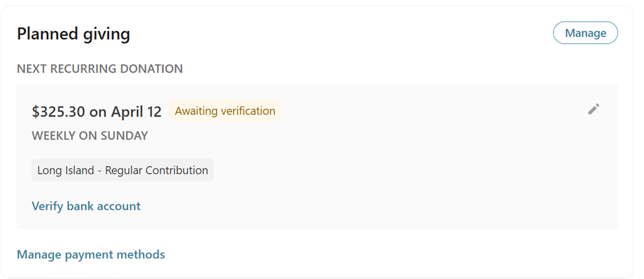The image size is (644, 279).
Task: Start bank account verification
Action: [x=86, y=206]
